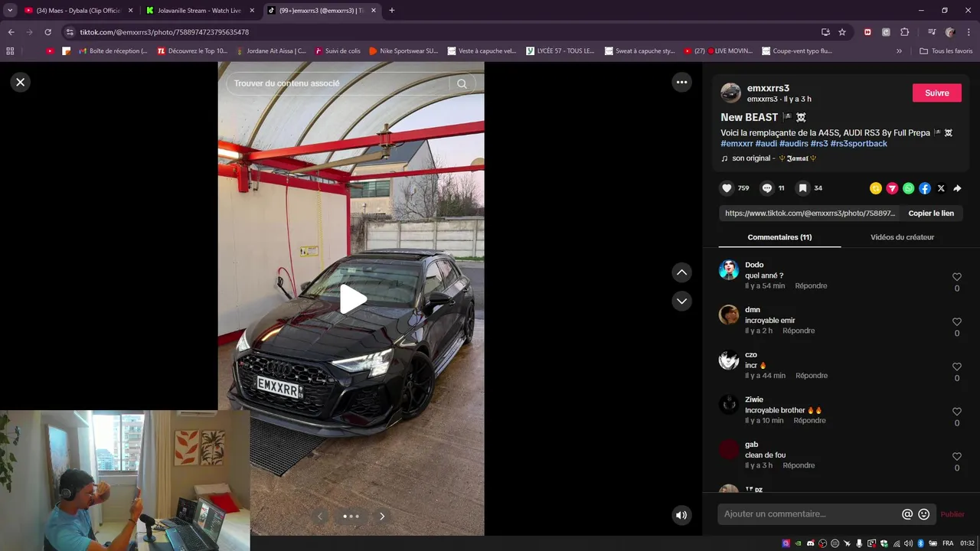Image resolution: width=980 pixels, height=551 pixels.
Task: Switch to Jolavanille Stream tab
Action: click(201, 11)
